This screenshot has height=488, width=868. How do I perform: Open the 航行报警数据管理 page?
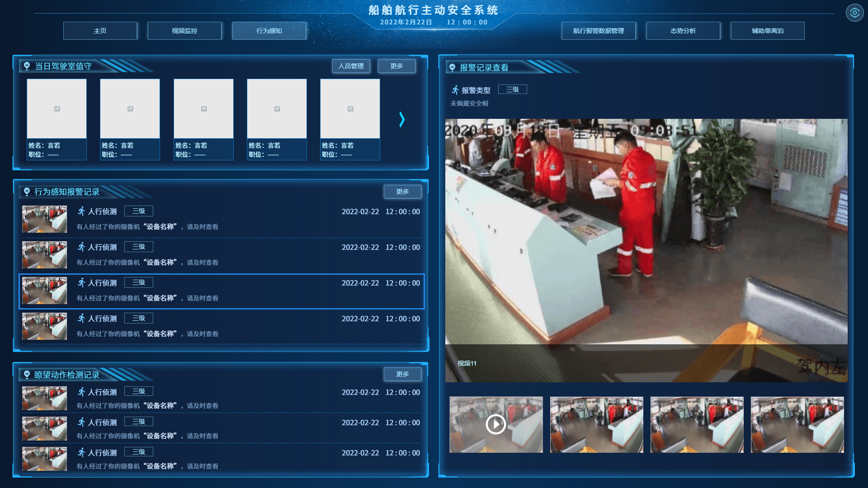coord(598,31)
